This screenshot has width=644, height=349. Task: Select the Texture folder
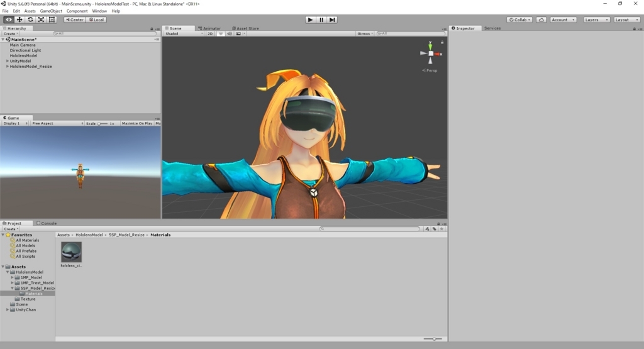tap(28, 299)
